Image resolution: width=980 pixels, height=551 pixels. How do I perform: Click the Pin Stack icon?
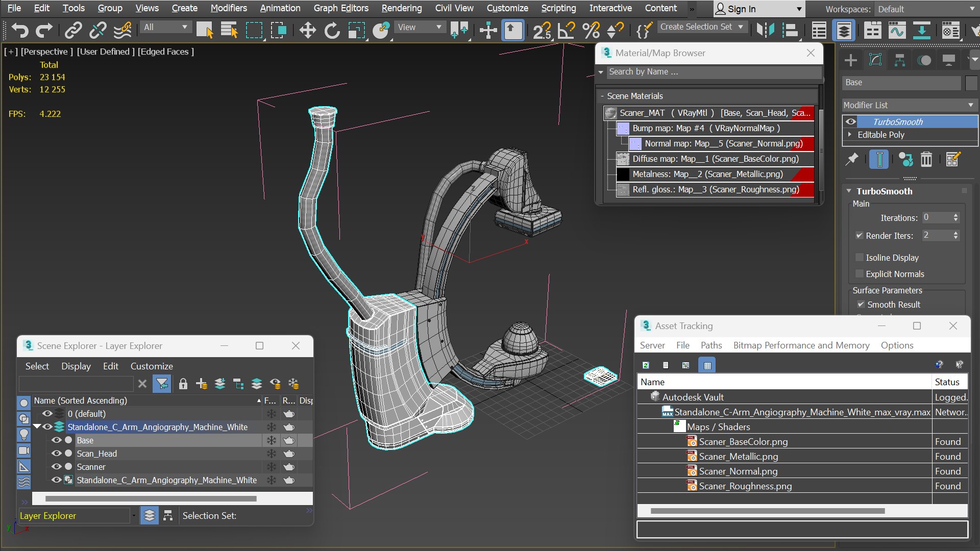tap(852, 159)
